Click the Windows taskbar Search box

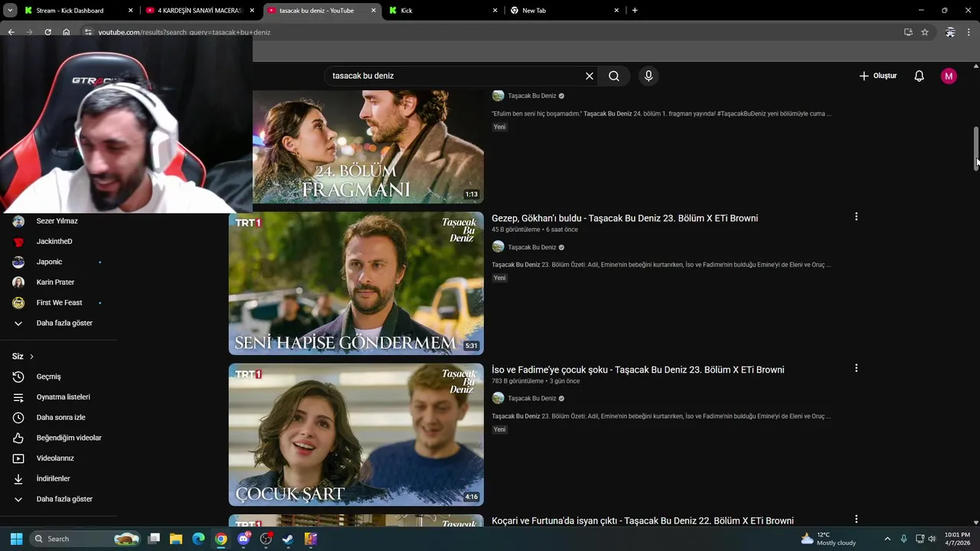[86, 539]
